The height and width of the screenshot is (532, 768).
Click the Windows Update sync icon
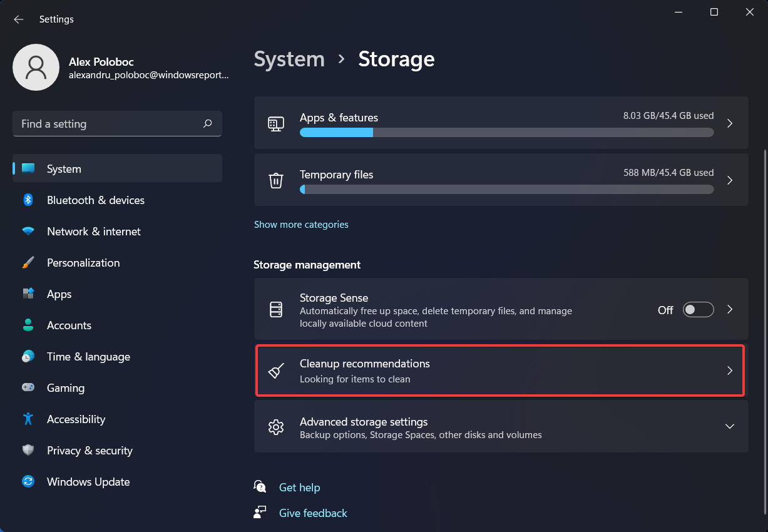(28, 482)
